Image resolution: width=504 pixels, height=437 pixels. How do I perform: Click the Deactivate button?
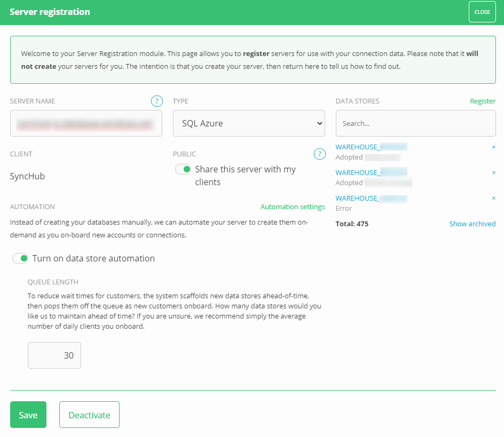[x=89, y=415]
